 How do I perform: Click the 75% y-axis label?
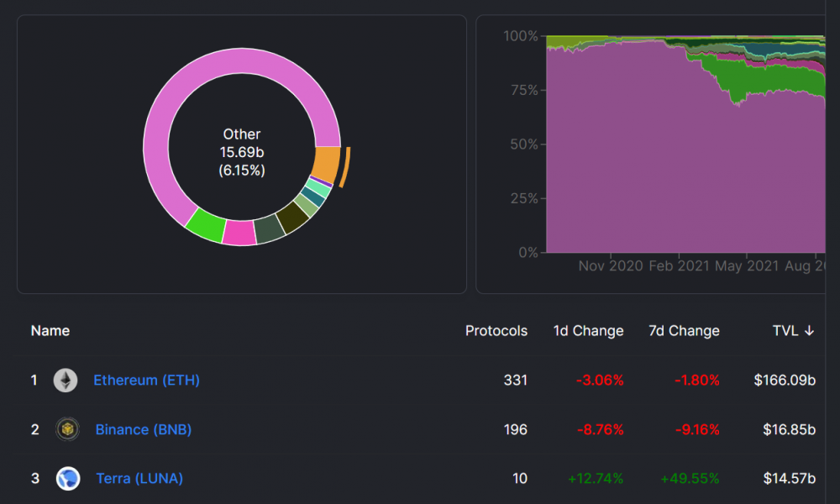tap(524, 90)
